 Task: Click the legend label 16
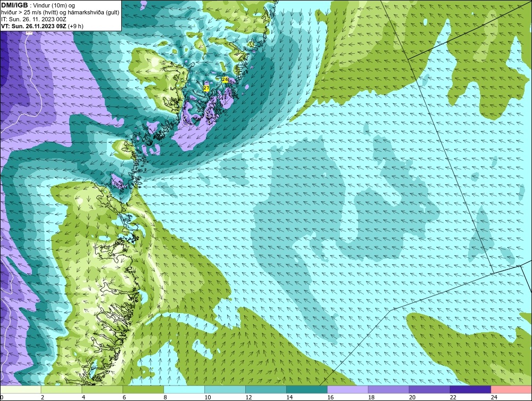tap(330, 397)
